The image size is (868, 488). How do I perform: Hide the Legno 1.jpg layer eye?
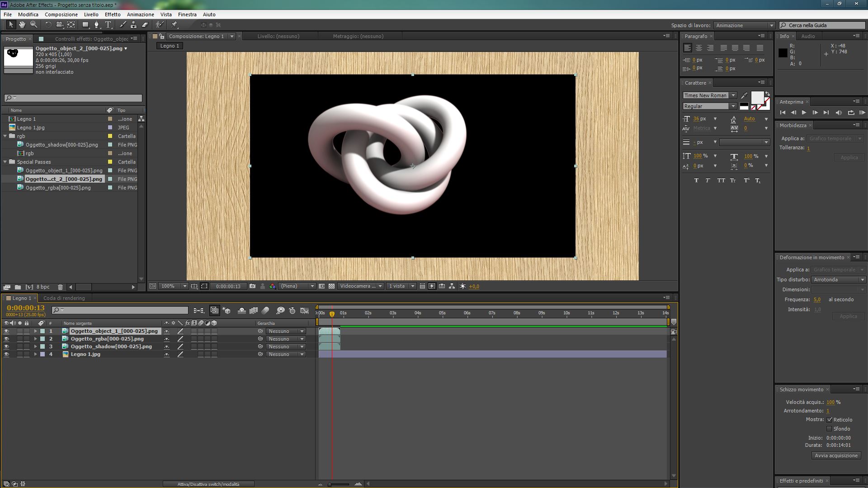click(x=6, y=355)
